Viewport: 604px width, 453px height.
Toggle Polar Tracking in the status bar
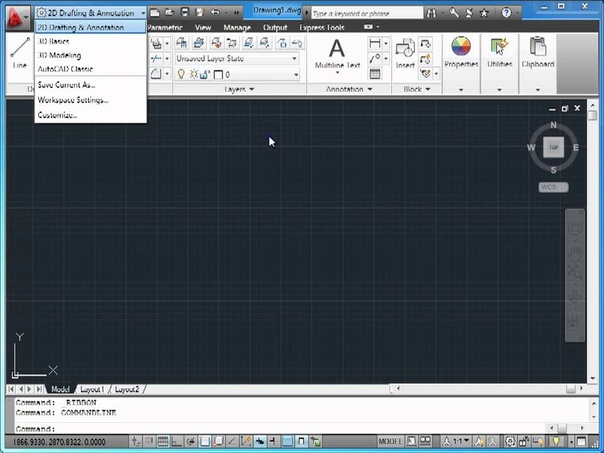(x=191, y=441)
